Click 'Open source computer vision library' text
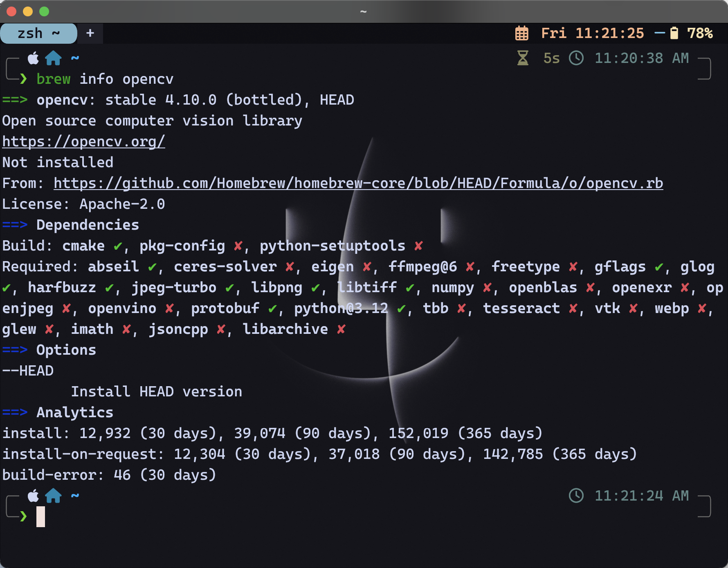This screenshot has width=728, height=568. (x=152, y=121)
